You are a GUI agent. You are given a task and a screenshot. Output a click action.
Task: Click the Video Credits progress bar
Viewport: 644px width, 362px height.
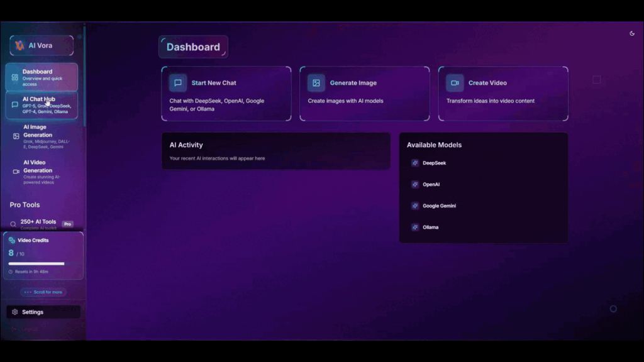36,264
